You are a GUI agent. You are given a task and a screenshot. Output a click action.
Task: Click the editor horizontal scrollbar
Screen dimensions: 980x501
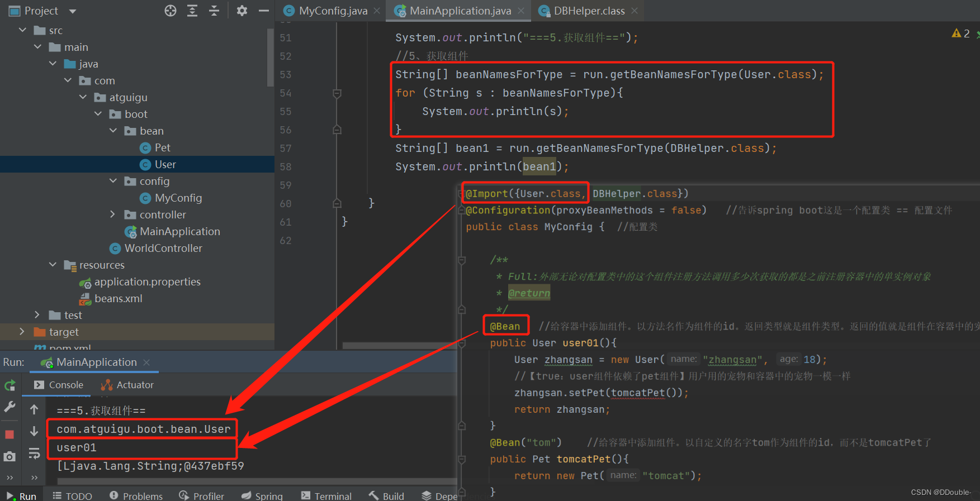400,346
